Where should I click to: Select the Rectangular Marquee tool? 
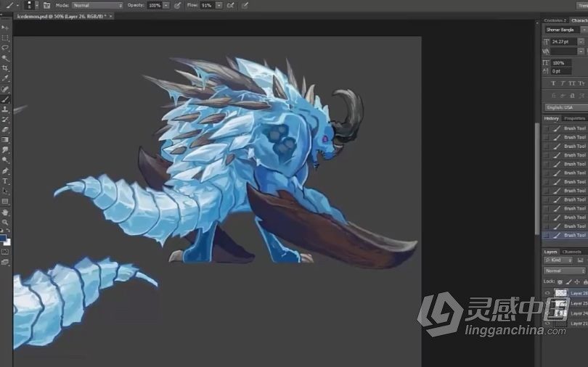pos(5,38)
